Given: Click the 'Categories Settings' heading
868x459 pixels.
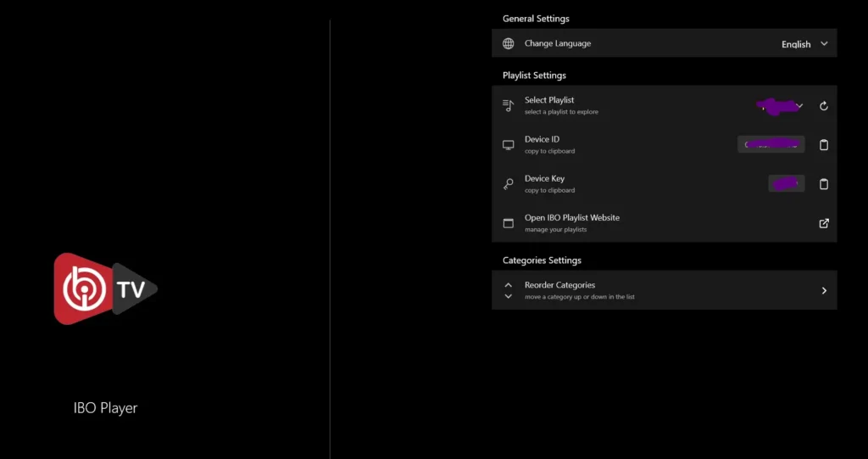Looking at the screenshot, I should point(542,260).
